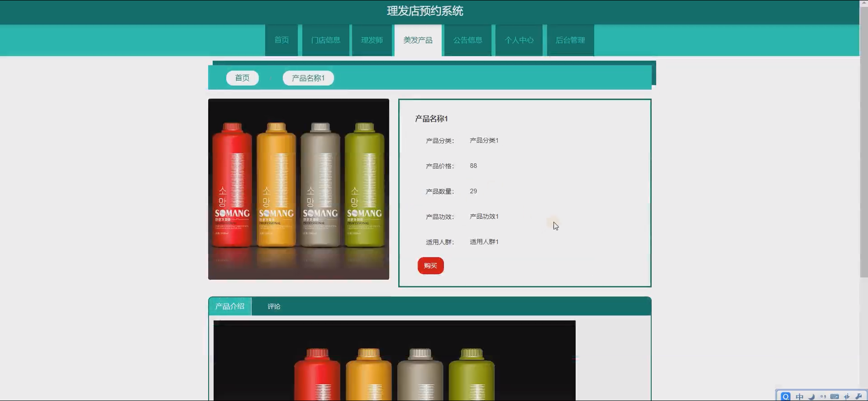Click the red 购买 button
The width and height of the screenshot is (868, 401).
click(x=430, y=266)
